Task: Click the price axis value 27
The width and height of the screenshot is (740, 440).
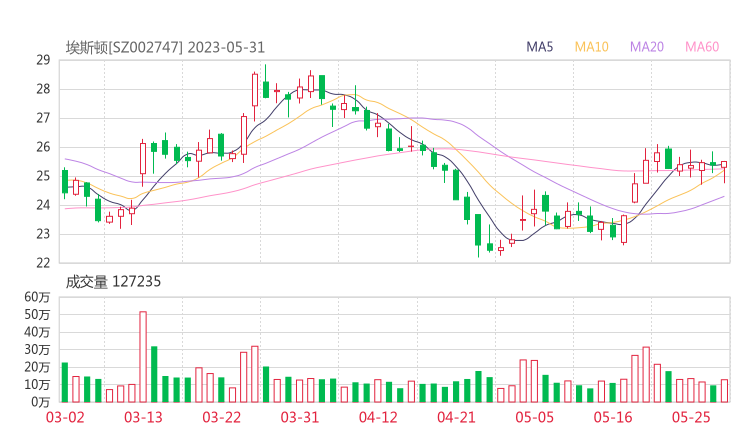Action: (x=43, y=118)
